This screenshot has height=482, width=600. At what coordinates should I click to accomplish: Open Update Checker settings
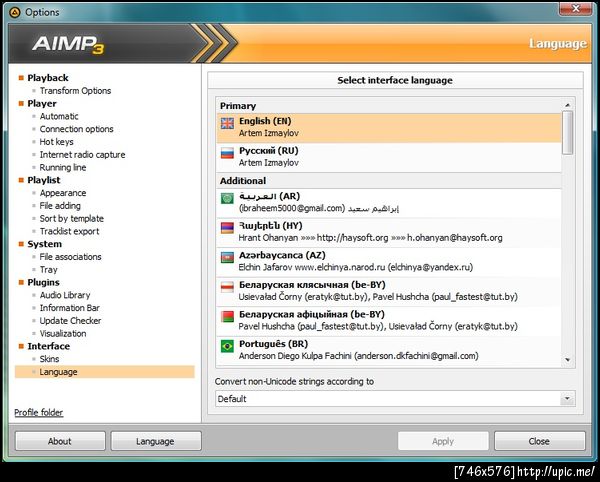coord(70,321)
